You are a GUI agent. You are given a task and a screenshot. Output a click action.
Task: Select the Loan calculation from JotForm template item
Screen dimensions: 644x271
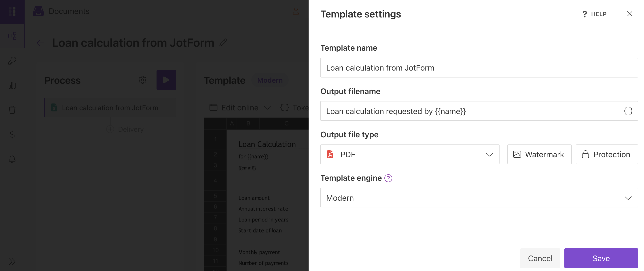click(110, 108)
